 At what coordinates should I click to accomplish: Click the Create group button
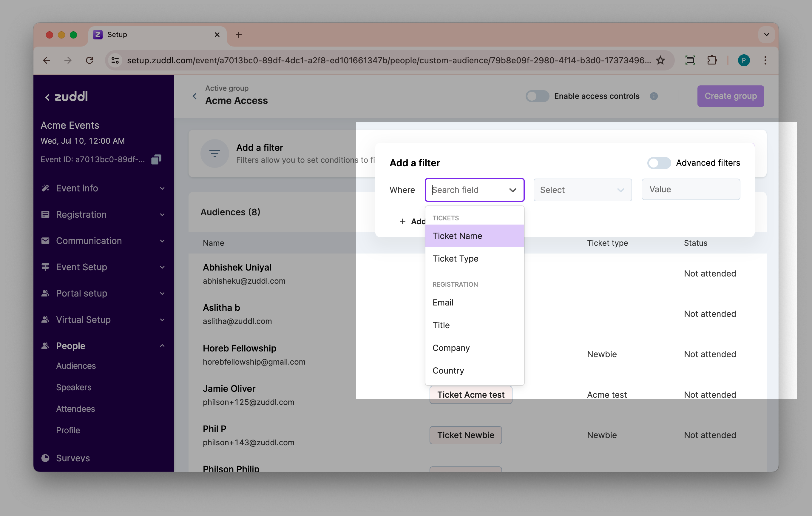tap(730, 96)
